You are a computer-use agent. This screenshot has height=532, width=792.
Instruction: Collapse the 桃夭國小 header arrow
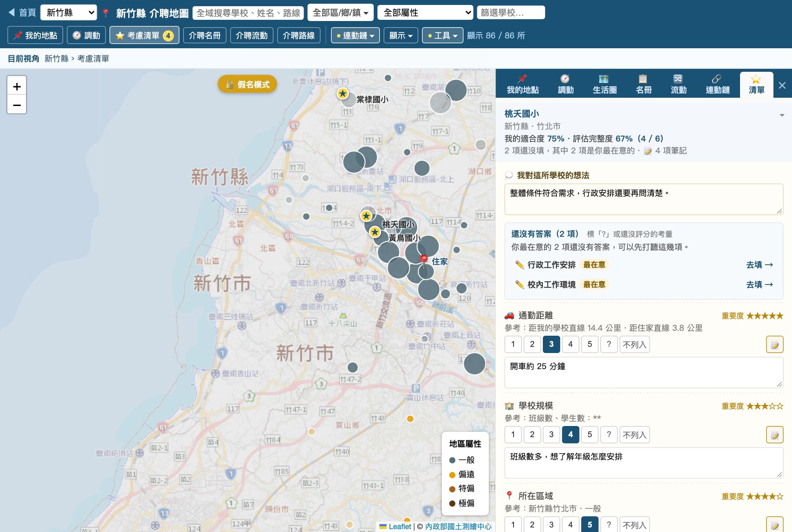pos(782,115)
